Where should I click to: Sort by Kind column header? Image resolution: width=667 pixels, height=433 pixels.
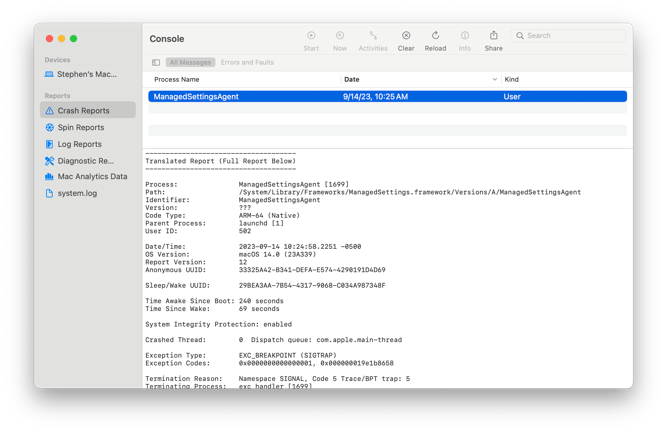(x=511, y=80)
